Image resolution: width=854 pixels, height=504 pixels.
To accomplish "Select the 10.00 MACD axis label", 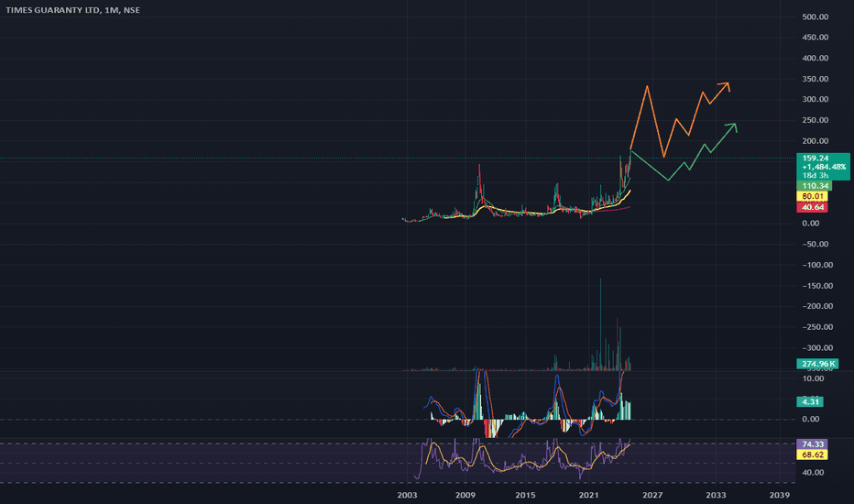I will tap(813, 378).
